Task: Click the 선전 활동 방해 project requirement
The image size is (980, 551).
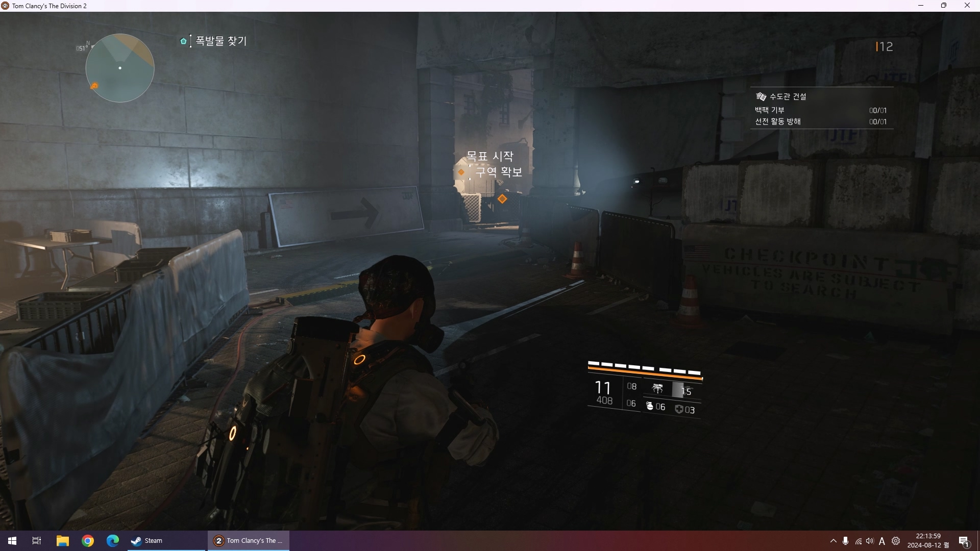Action: coord(778,121)
